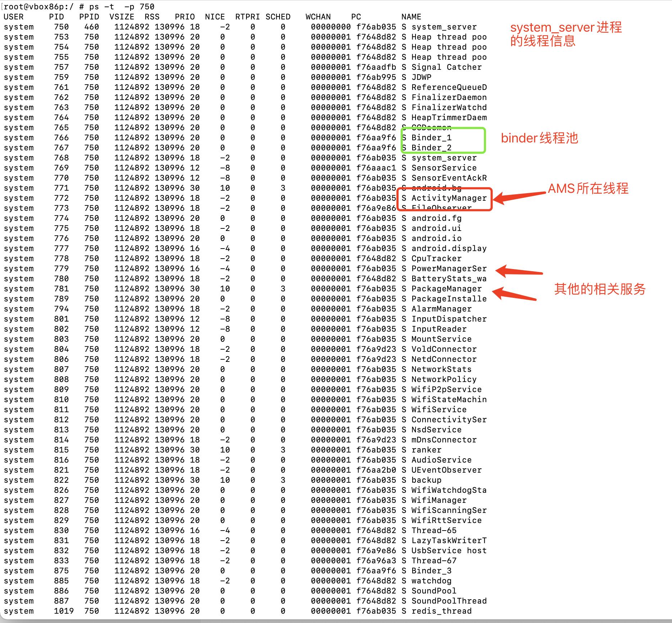This screenshot has width=672, height=623.
Task: Click the 'WifiScanningSer' thread name
Action: [449, 510]
